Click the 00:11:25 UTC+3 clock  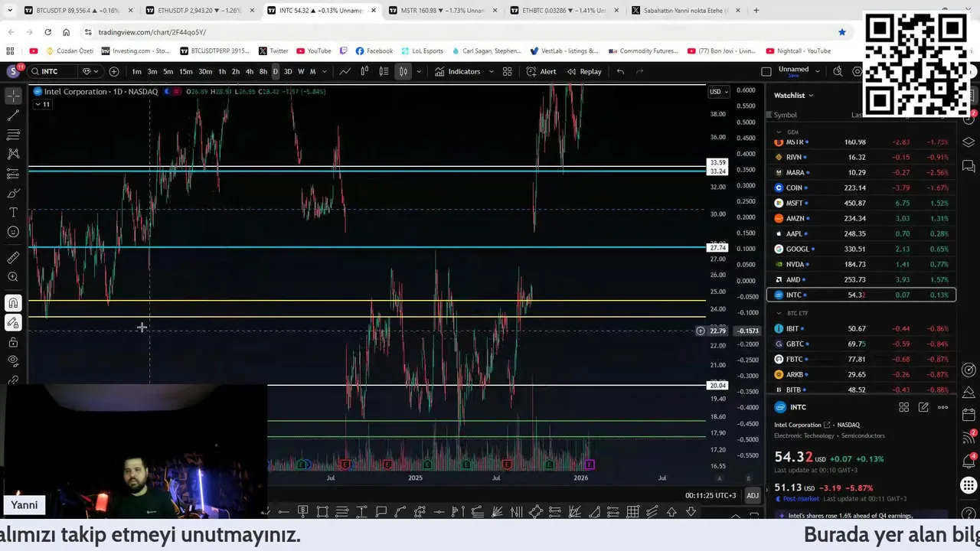click(710, 495)
